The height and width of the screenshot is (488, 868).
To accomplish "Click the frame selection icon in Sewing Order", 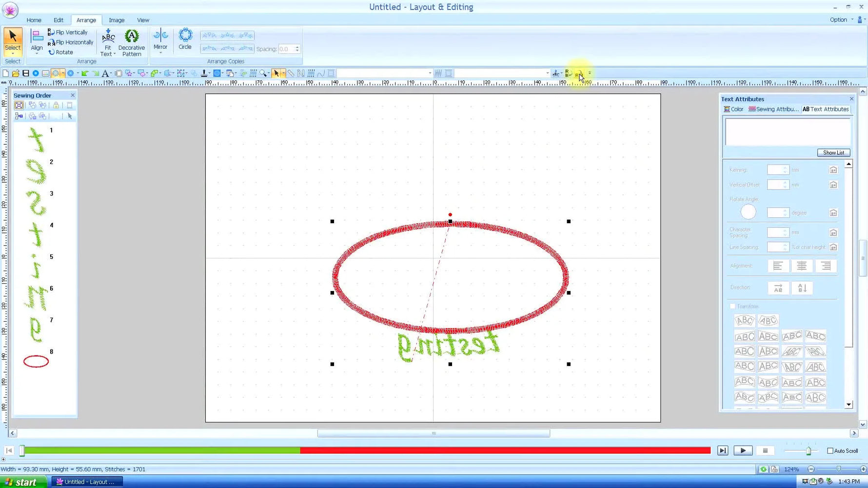I will [x=19, y=105].
